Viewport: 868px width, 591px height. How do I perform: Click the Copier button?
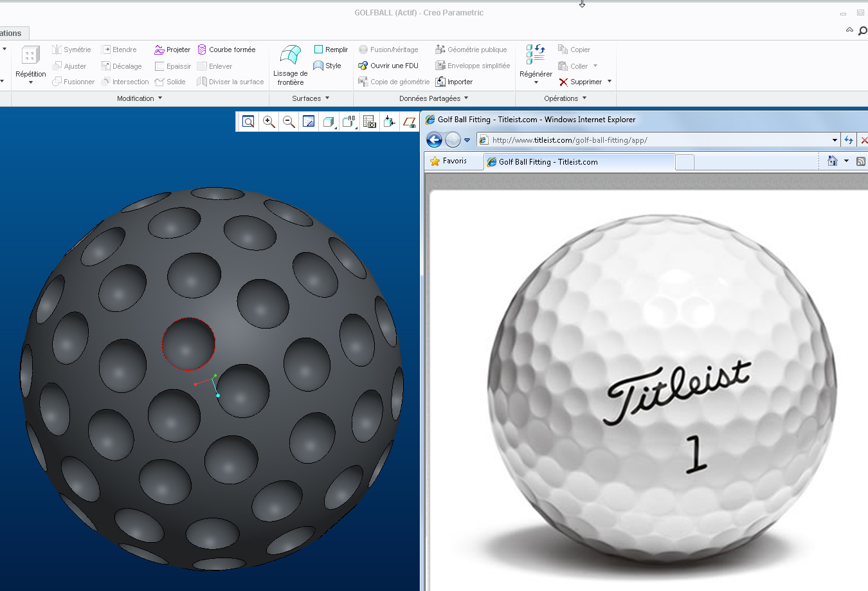(x=574, y=50)
